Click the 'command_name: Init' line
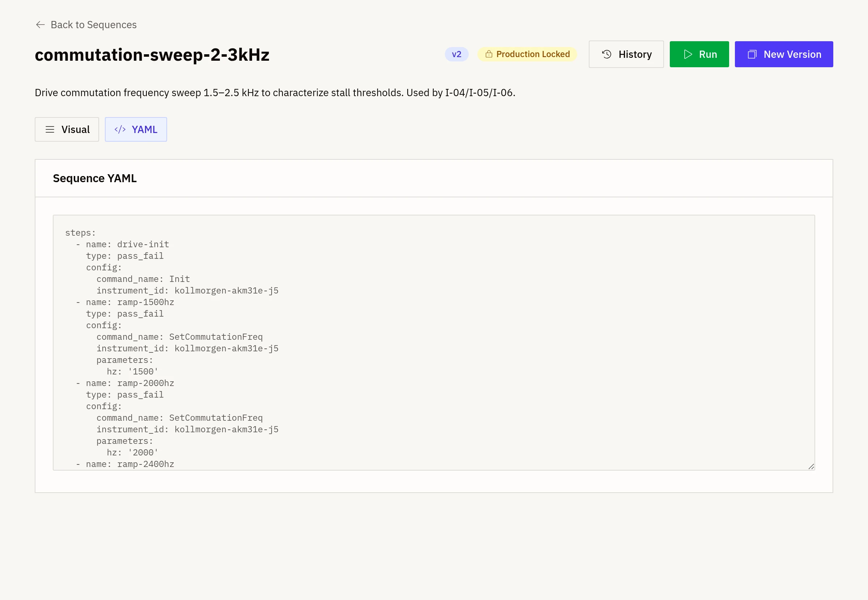Screen dimensions: 868x600 click(x=143, y=279)
